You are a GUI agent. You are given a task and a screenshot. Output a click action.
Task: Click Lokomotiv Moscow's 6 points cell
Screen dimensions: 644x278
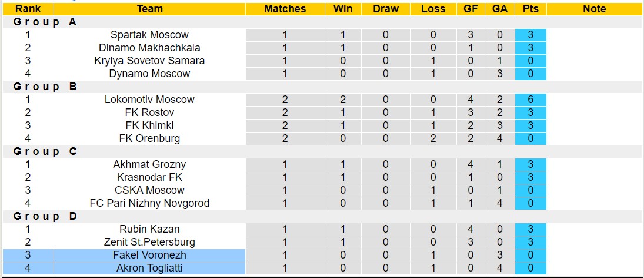pos(530,100)
